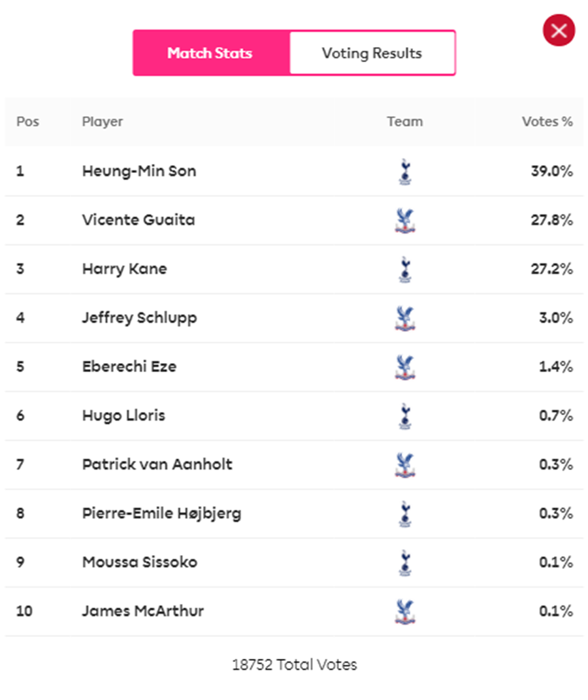Click the Votes % column header
This screenshot has width=588, height=700.
[x=547, y=121]
